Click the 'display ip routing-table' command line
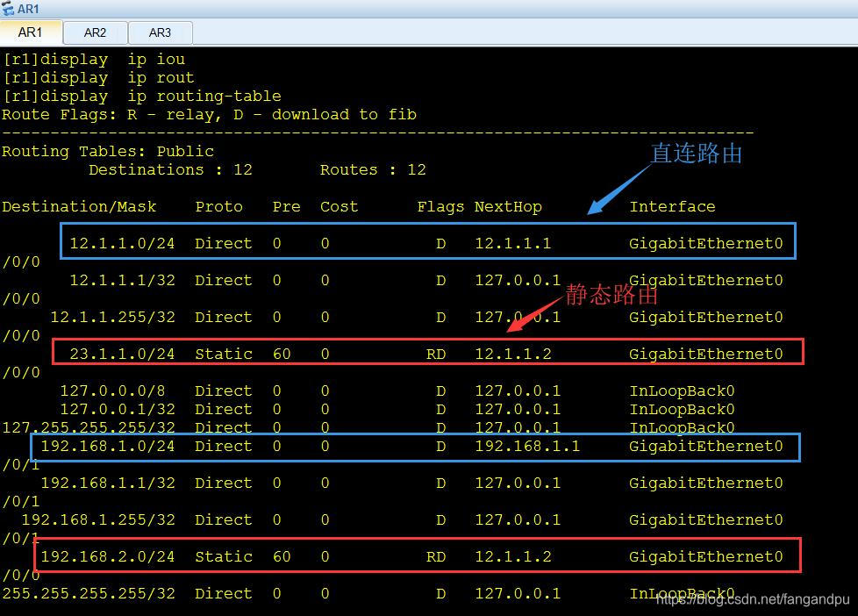Viewport: 858px width, 616px height. (x=142, y=97)
